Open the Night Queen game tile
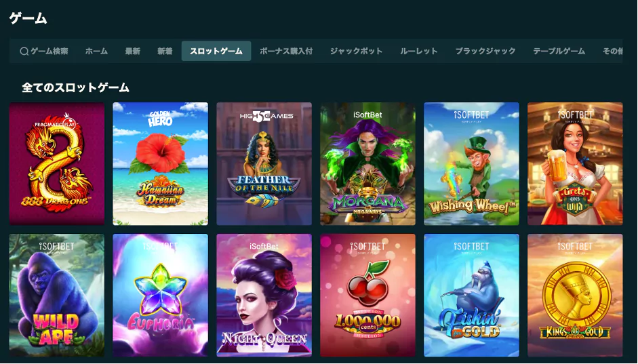The image size is (638, 364). click(264, 296)
